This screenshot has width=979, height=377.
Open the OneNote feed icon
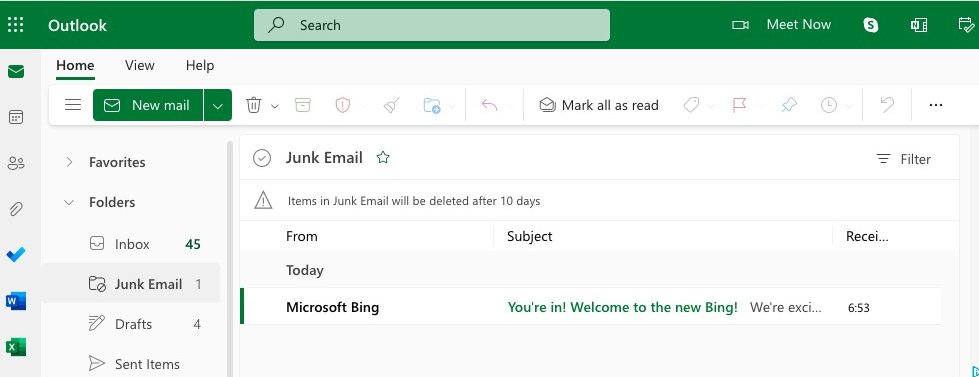918,25
